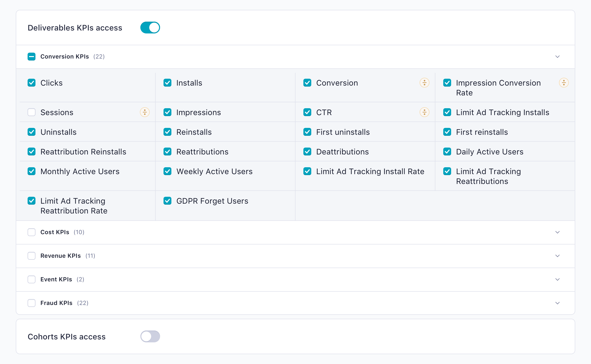Uncheck the Deattributions checkbox
The width and height of the screenshot is (591, 364).
coord(307,152)
